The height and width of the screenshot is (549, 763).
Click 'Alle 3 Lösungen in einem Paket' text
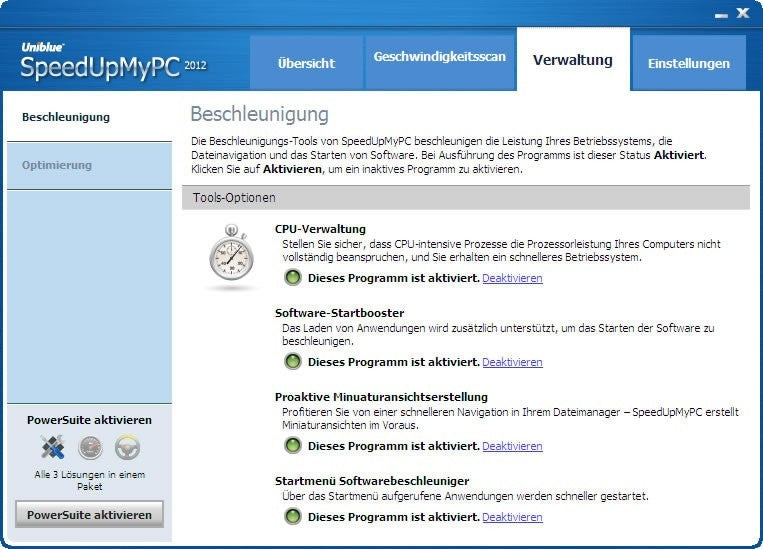90,480
